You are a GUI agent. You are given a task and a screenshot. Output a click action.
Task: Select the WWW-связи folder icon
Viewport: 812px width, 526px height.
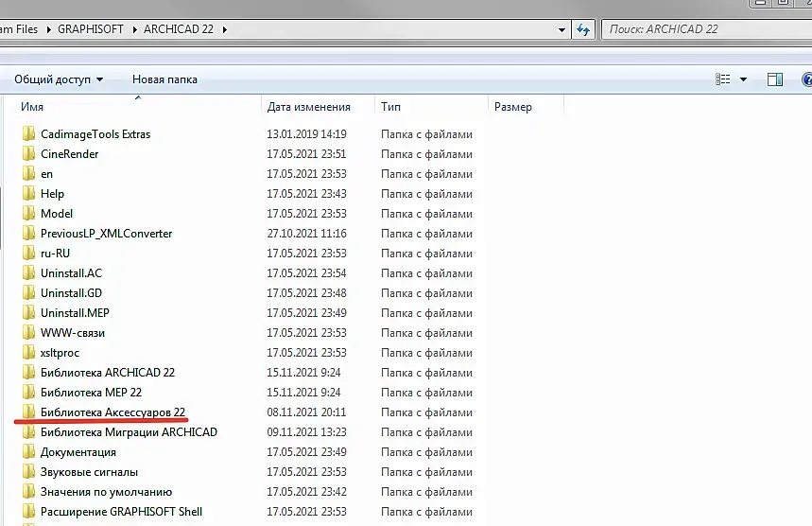[29, 333]
